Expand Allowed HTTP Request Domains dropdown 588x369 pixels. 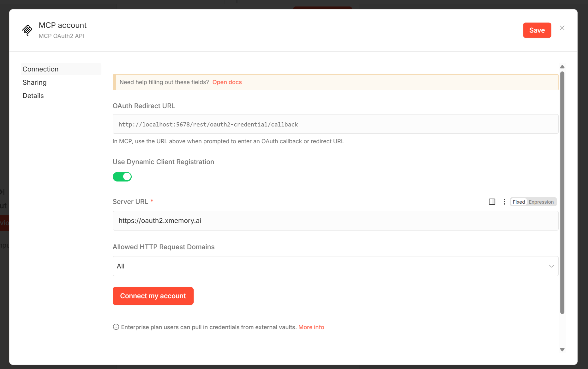[335, 266]
